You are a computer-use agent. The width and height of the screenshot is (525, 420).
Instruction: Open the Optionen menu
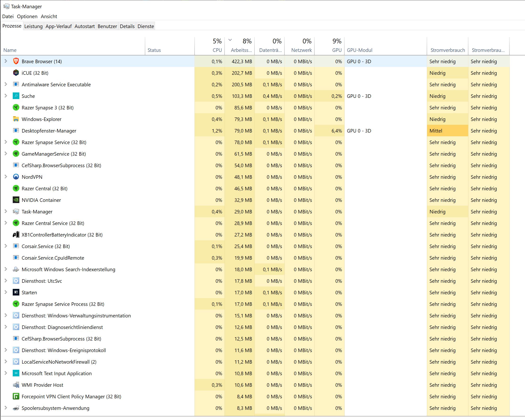pos(27,16)
